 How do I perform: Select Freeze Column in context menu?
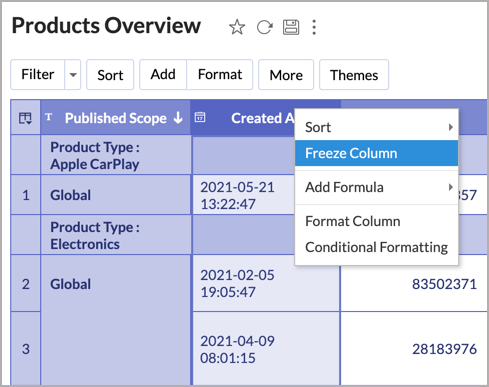pos(376,153)
